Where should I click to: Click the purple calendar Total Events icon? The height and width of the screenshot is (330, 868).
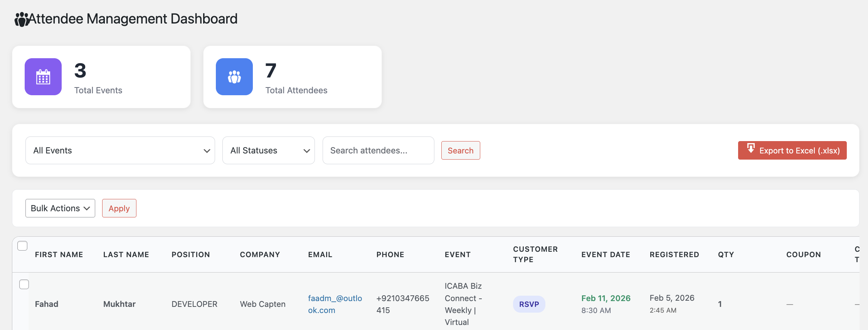coord(43,77)
